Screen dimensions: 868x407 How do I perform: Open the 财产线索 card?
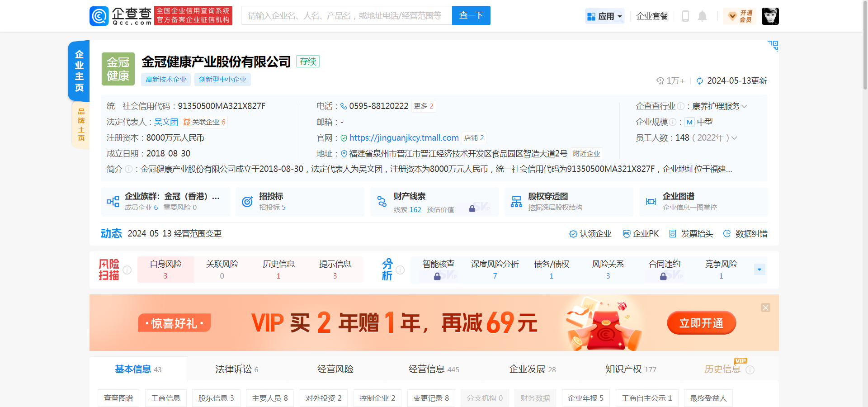(434, 202)
